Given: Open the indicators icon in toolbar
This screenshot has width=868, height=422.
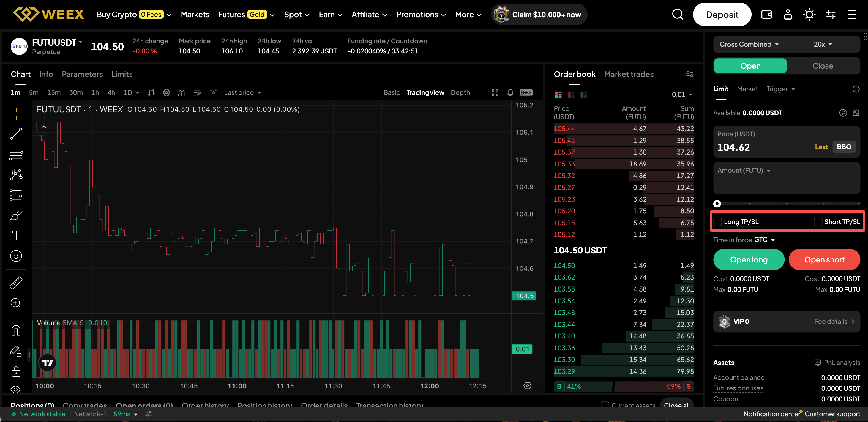Looking at the screenshot, I should point(182,92).
